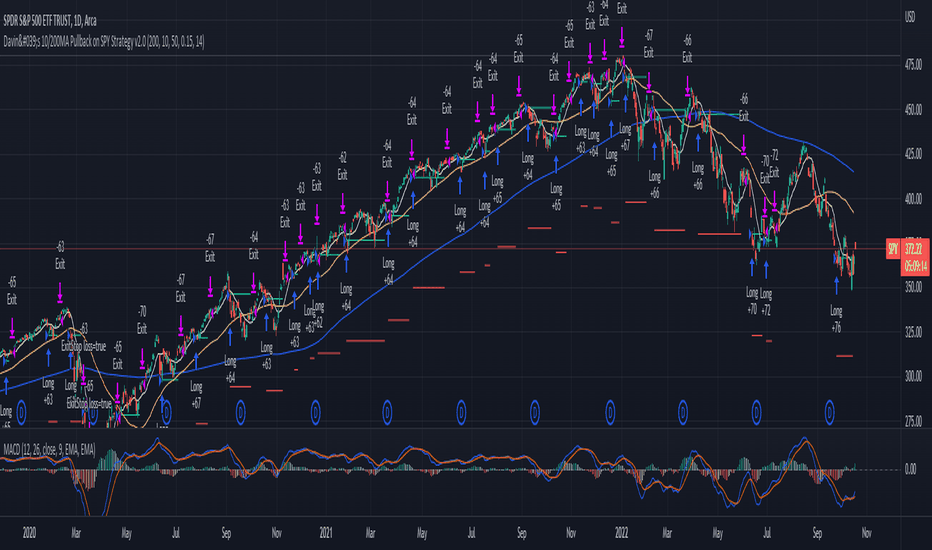Screen dimensions: 932x550
Task: Click the 2022 label on time axis
Action: pos(621,533)
